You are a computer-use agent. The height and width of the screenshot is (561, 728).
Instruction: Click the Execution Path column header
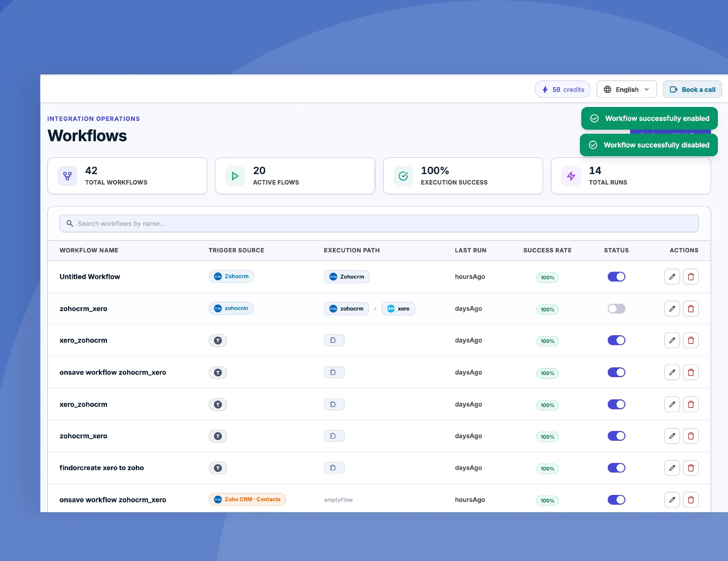pos(352,250)
